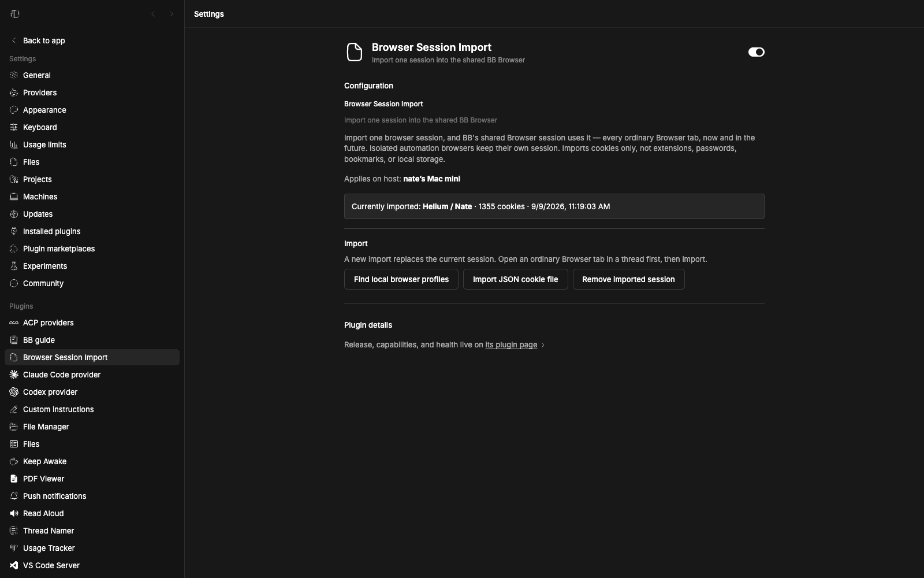Open the Installed plugins page

(92, 231)
